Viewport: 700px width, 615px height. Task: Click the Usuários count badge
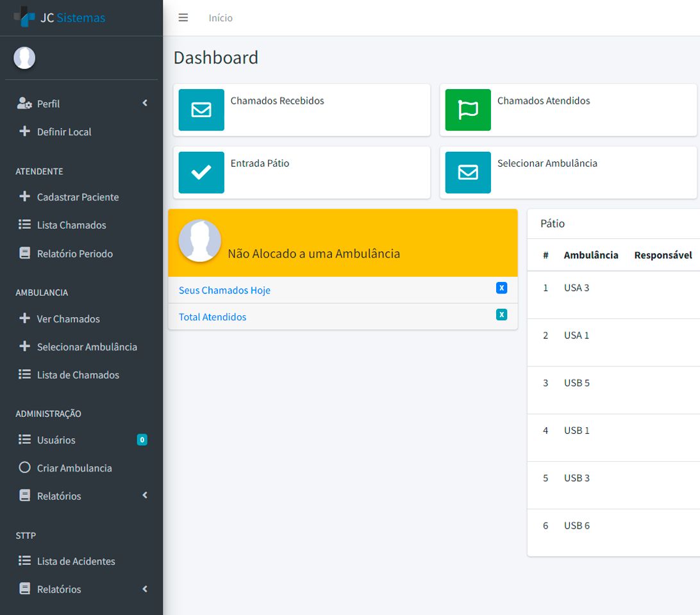pyautogui.click(x=142, y=439)
